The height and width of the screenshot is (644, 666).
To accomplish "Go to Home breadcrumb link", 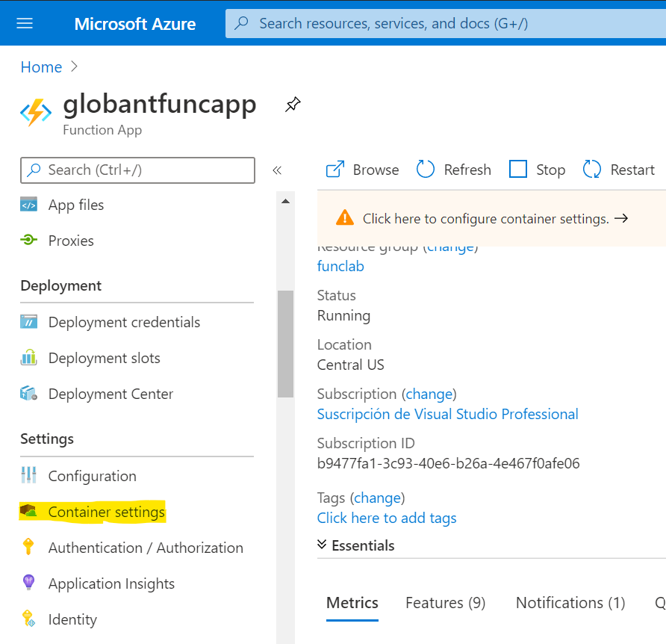I will click(x=41, y=66).
